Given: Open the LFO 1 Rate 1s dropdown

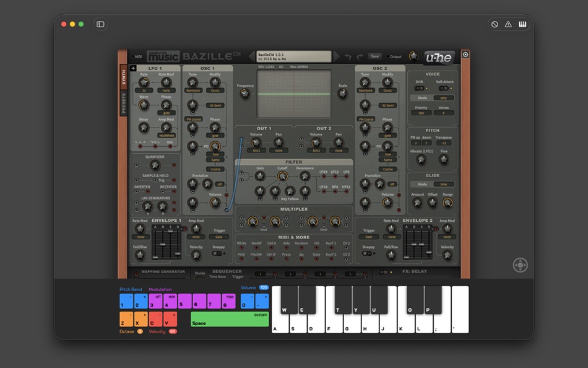Looking at the screenshot, I should (144, 90).
